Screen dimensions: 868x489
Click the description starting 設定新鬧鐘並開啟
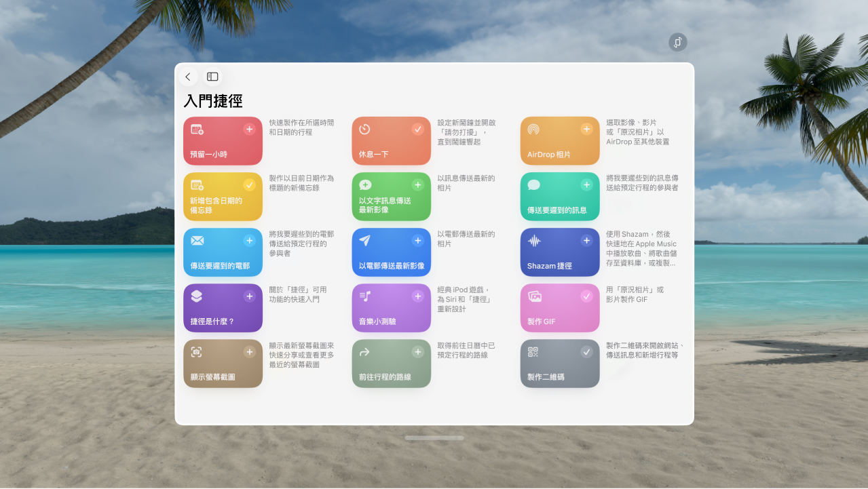[466, 132]
